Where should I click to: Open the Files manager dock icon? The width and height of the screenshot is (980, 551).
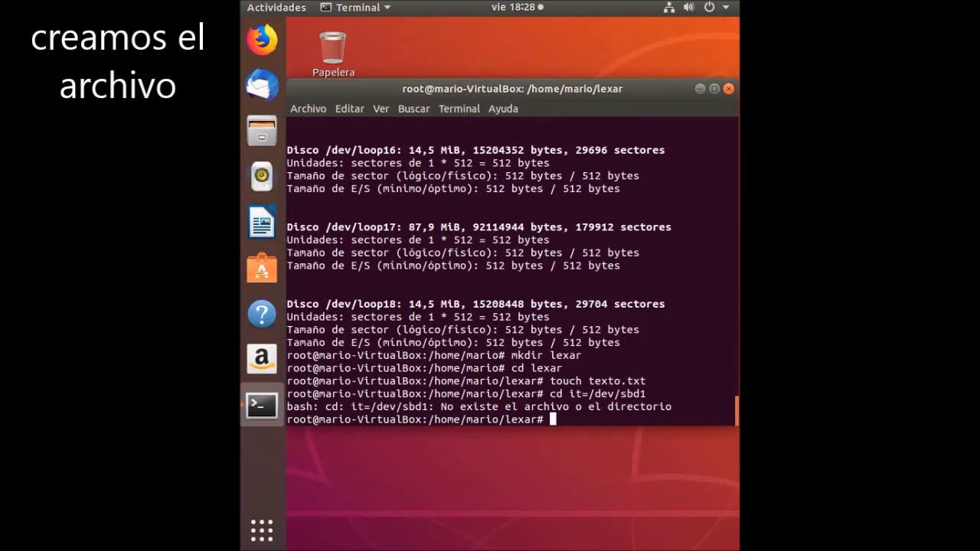coord(262,131)
